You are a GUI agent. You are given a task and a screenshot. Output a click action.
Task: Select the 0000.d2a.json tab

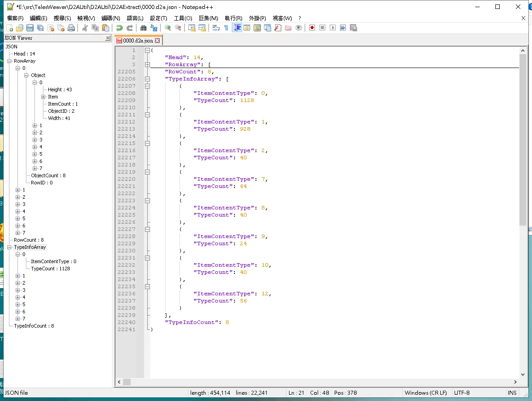point(138,40)
